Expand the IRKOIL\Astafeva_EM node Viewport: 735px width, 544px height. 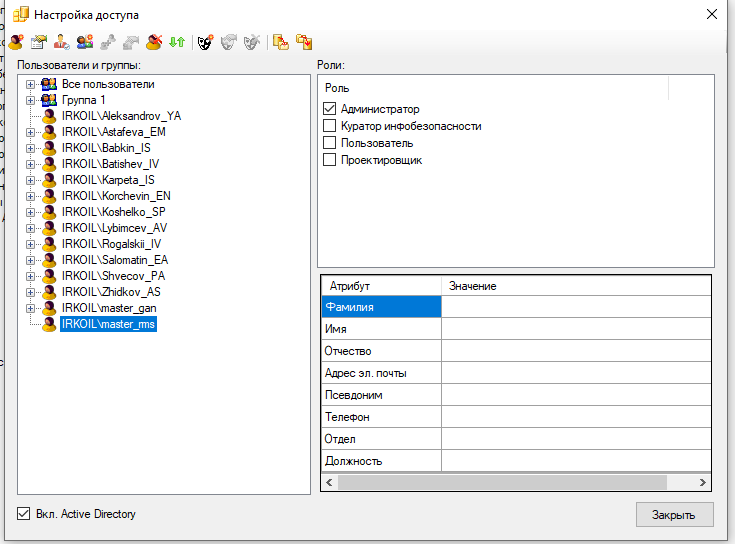[30, 132]
